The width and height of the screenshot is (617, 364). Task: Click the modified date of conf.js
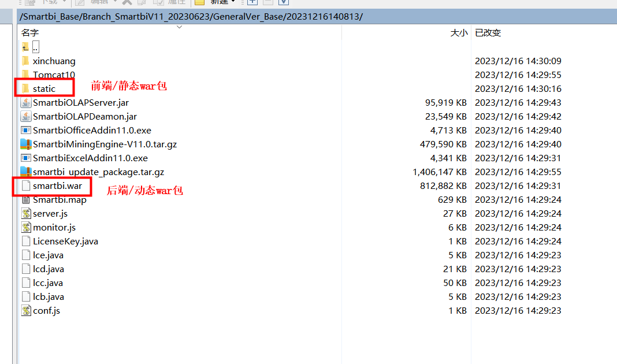pyautogui.click(x=518, y=311)
